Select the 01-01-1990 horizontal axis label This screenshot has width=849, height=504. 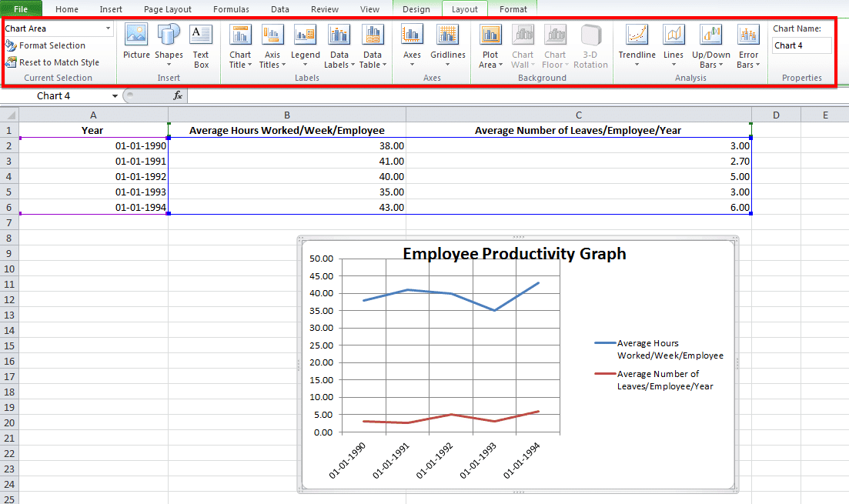[347, 461]
